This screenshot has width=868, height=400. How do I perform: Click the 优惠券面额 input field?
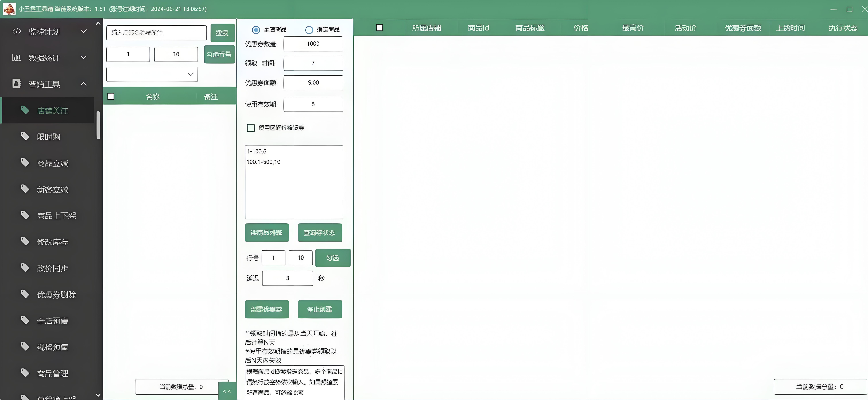(313, 83)
